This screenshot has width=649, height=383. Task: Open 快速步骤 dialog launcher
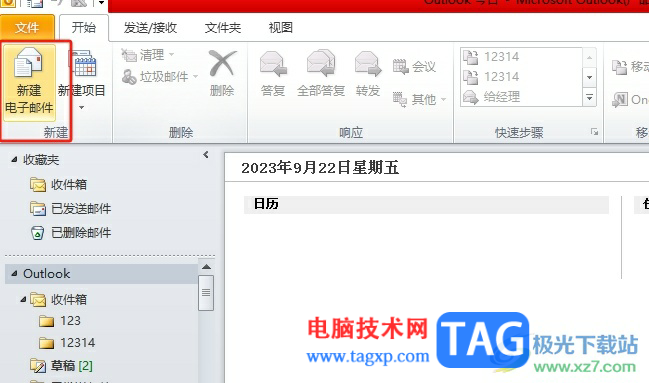(x=594, y=132)
